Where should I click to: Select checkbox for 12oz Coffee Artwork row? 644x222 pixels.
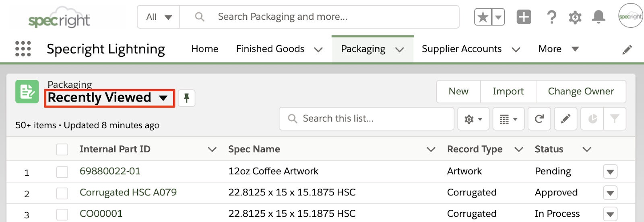[62, 172]
